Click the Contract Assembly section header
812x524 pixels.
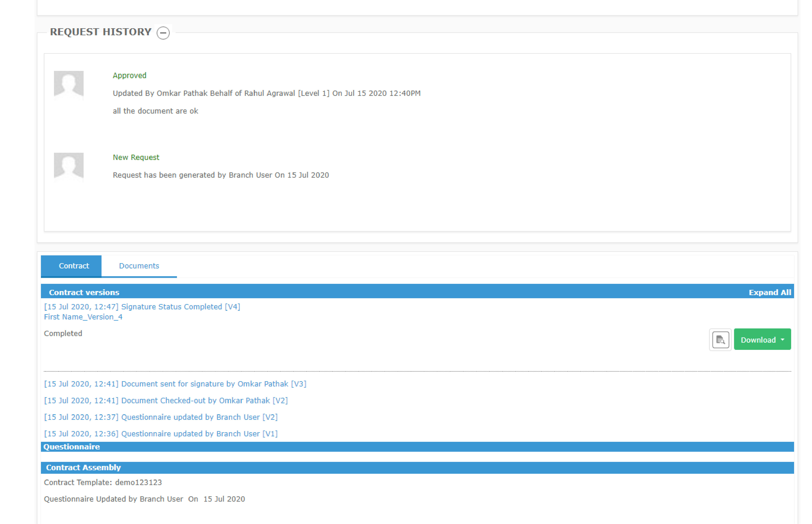pos(83,468)
